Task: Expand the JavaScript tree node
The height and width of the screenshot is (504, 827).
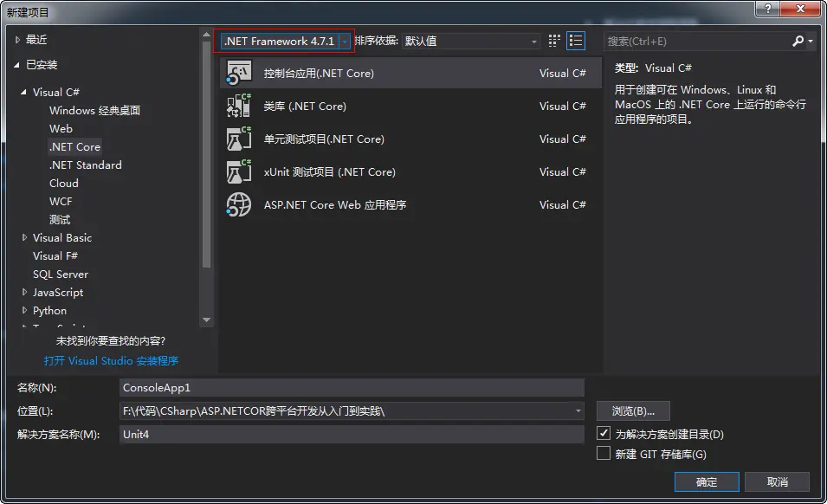Action: tap(24, 292)
